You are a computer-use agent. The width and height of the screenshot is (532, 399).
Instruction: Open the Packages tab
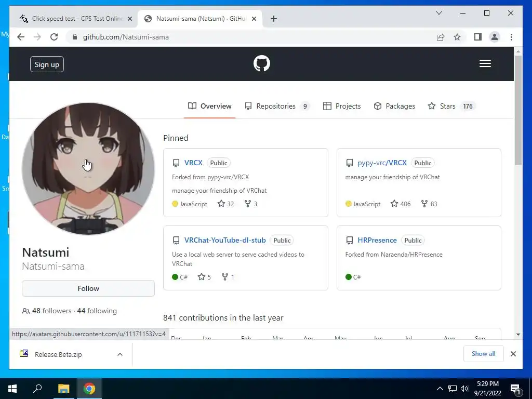[394, 106]
